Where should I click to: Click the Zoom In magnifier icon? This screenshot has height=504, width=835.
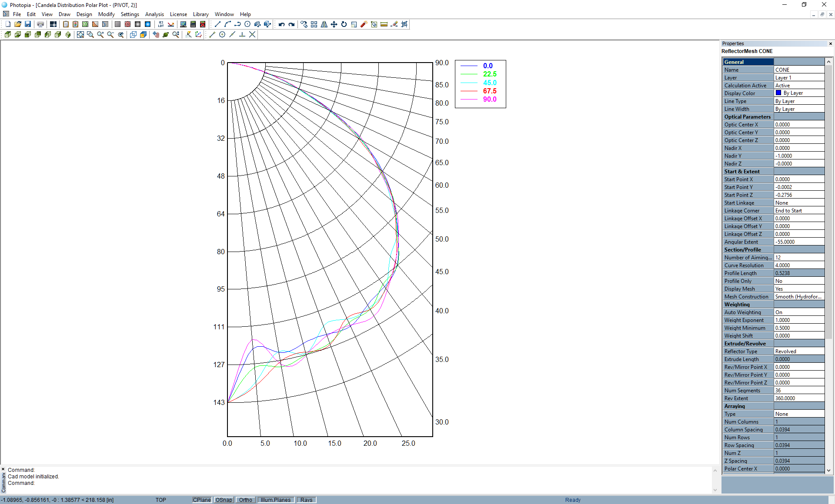pyautogui.click(x=100, y=34)
